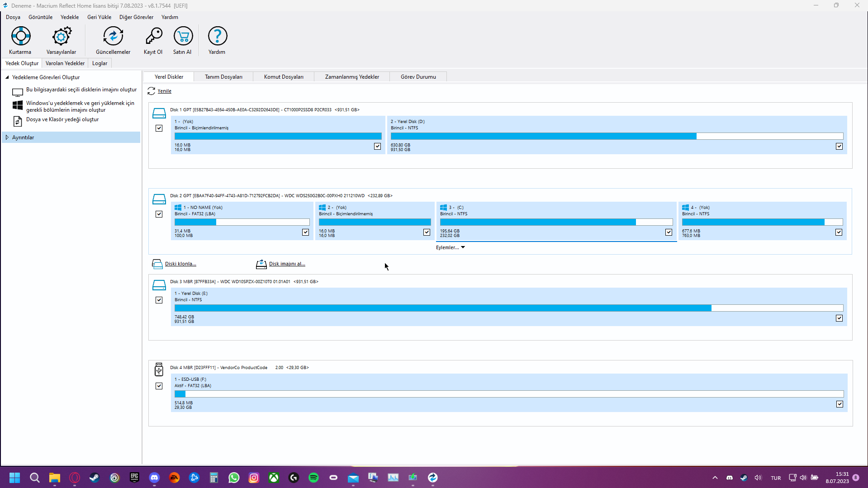Open File Explorer from the taskbar
868x488 pixels.
coord(55,478)
